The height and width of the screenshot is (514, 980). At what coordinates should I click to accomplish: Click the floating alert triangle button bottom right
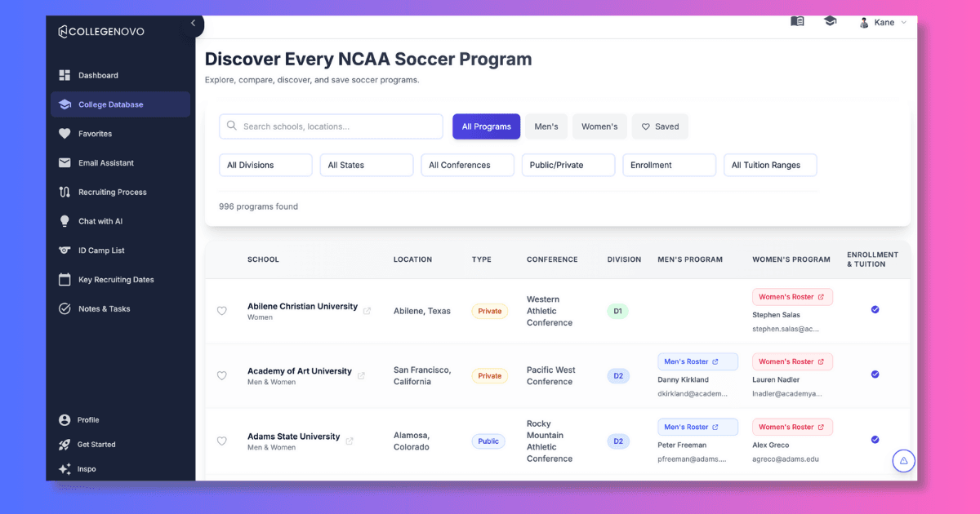(x=903, y=461)
